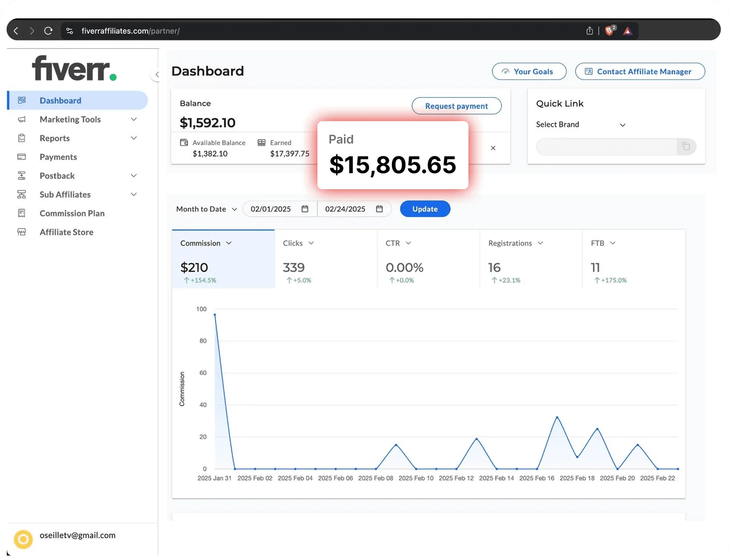Open the Select Brand dropdown
730x560 pixels.
pyautogui.click(x=580, y=124)
